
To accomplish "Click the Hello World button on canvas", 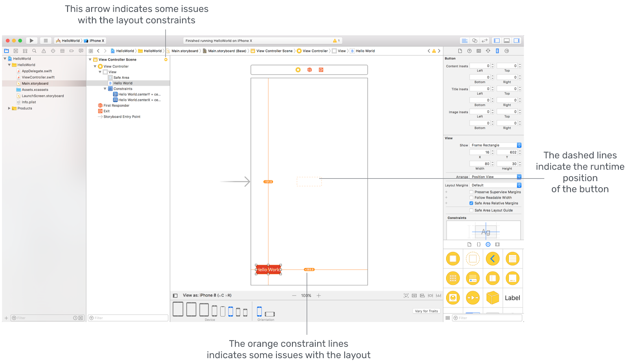I will (x=269, y=269).
